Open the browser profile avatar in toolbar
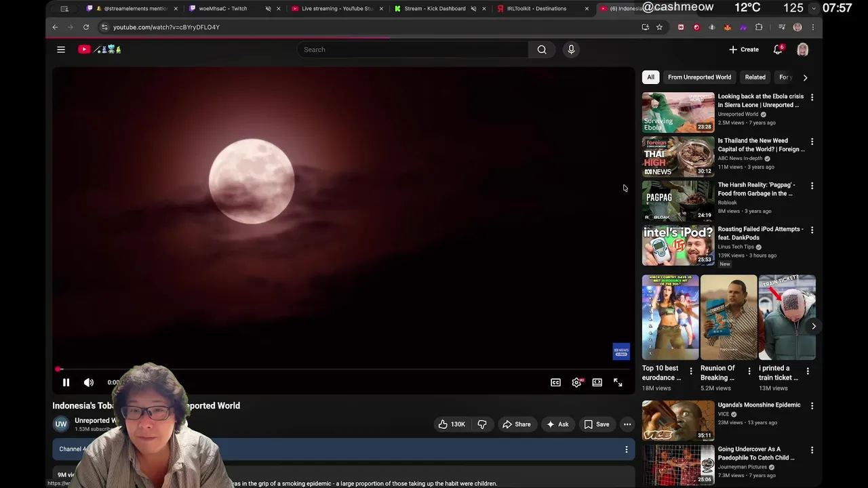This screenshot has width=868, height=488. click(x=797, y=27)
